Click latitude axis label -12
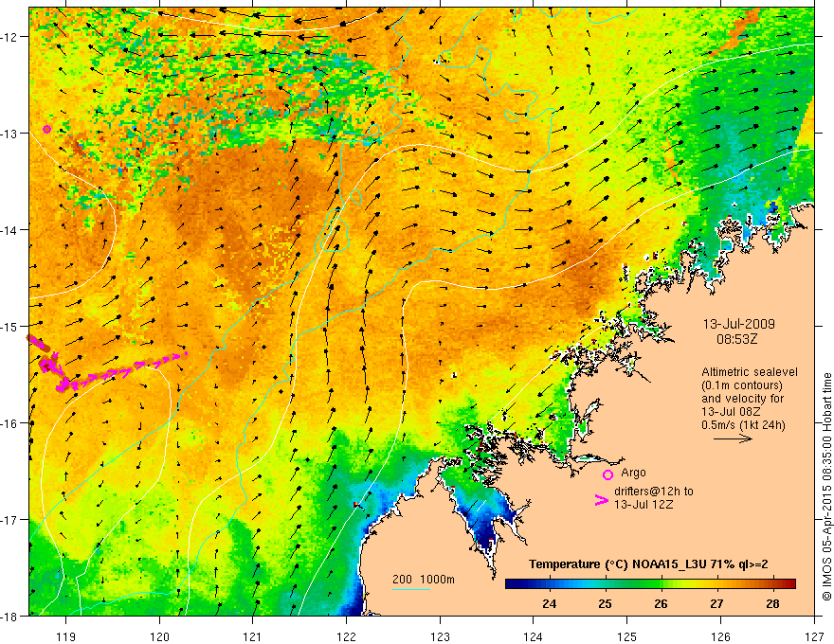 10,37
